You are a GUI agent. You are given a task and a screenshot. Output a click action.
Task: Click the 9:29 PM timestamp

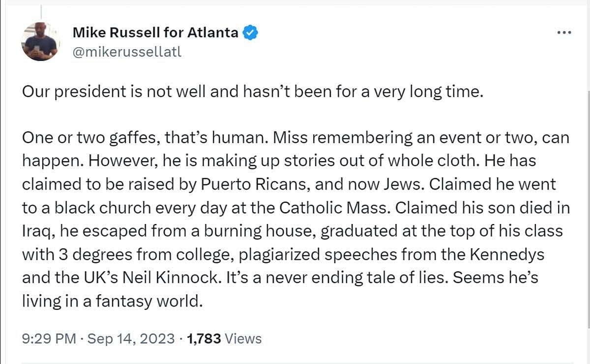tap(49, 338)
